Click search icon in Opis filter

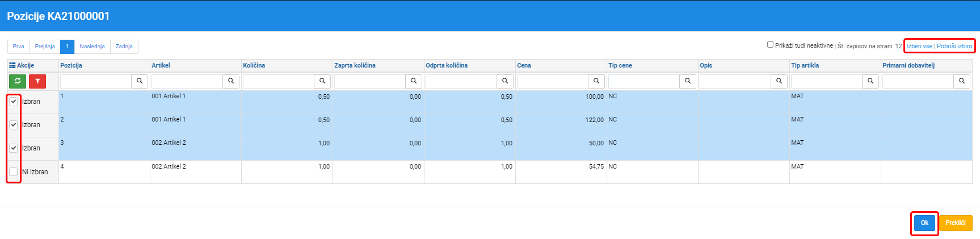pos(779,81)
